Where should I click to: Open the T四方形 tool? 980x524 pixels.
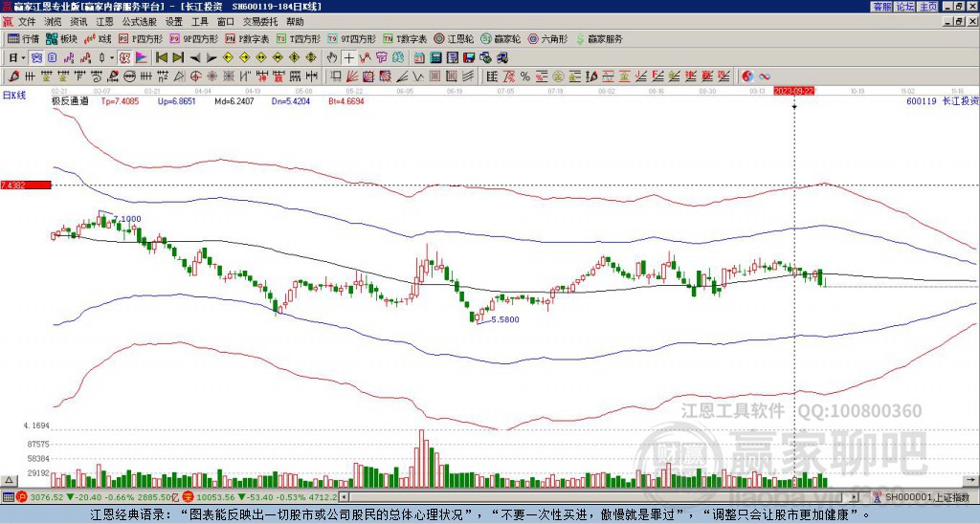coord(299,38)
